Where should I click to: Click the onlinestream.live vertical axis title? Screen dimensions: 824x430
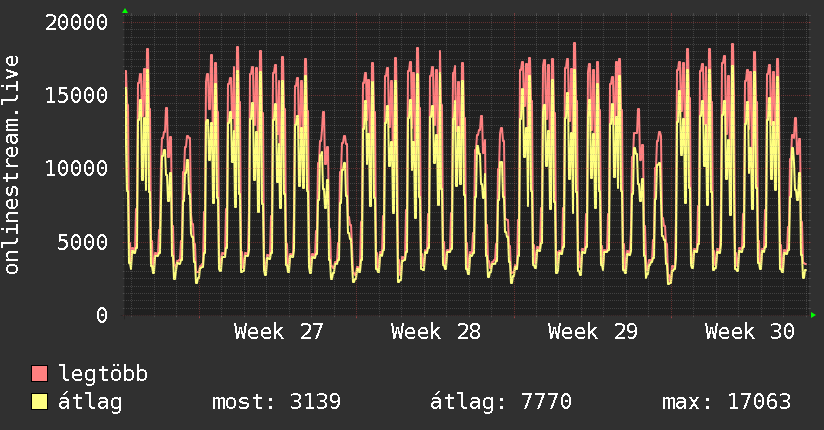(x=11, y=165)
